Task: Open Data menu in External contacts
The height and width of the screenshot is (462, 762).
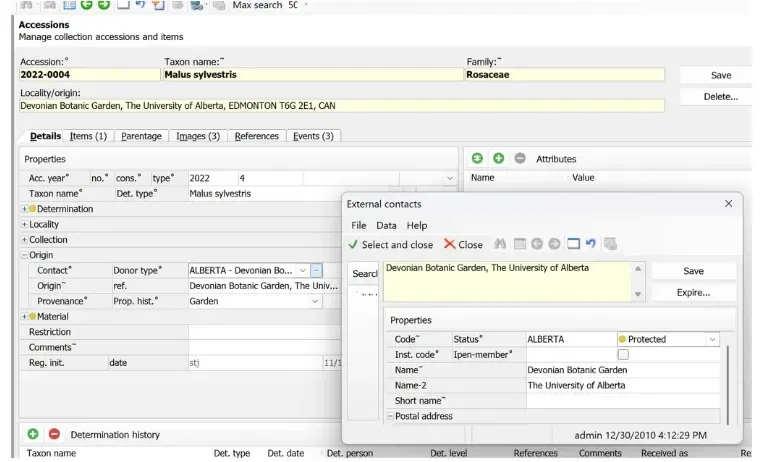Action: (386, 225)
